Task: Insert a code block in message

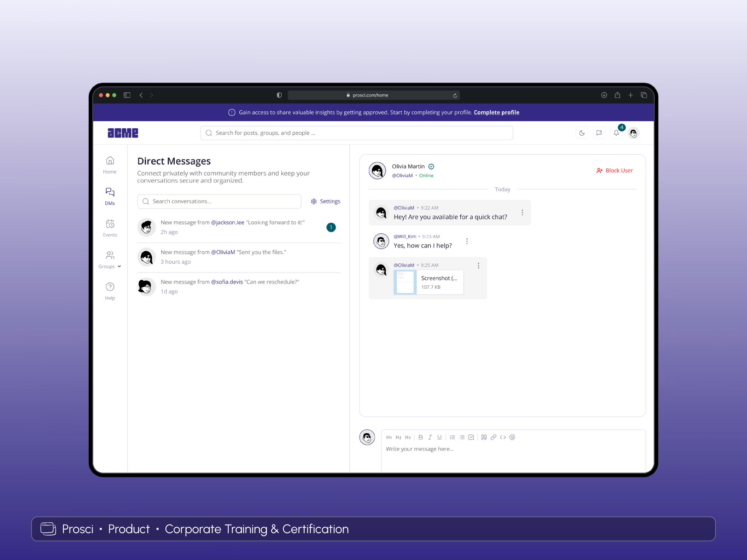Action: 503,437
